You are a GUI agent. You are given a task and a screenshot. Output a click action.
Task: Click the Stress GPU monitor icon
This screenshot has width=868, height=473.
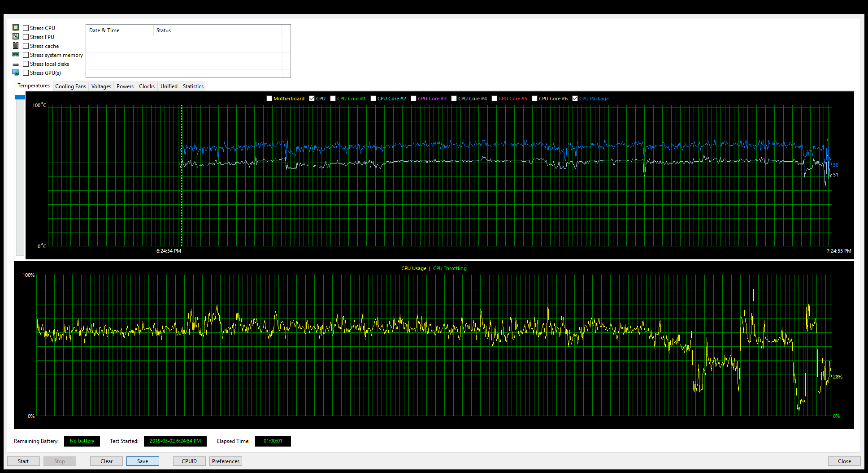tap(16, 73)
